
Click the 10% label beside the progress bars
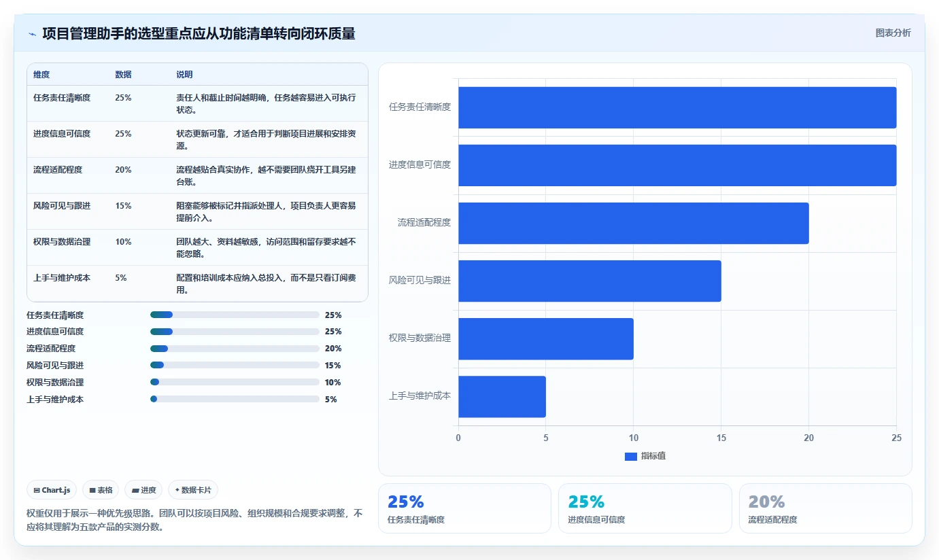333,383
